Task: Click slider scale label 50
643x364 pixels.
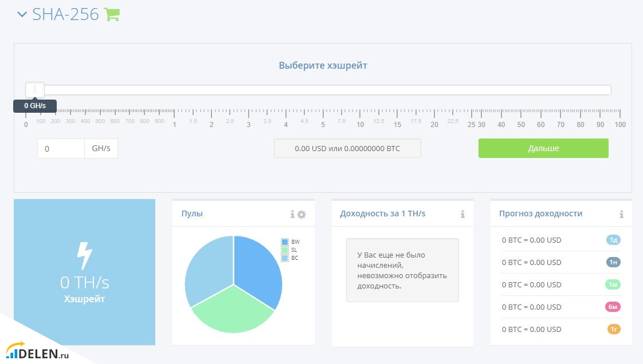Action: tap(521, 124)
